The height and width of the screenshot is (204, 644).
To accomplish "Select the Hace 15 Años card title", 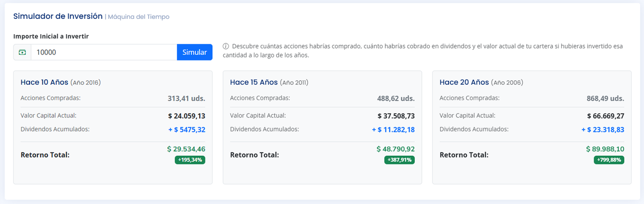I will [254, 82].
